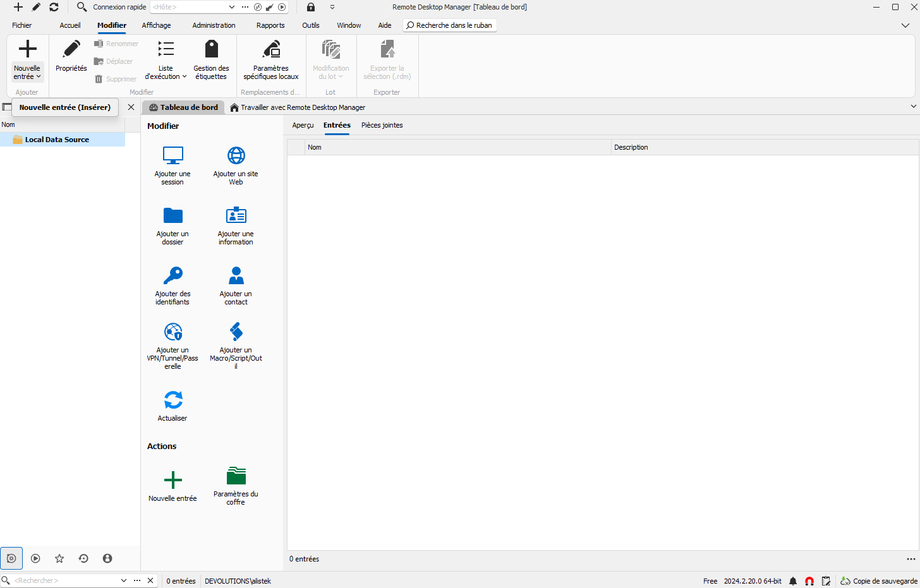Click the pencil edit icon in the title bar
The width and height of the screenshot is (920, 588).
coord(36,7)
